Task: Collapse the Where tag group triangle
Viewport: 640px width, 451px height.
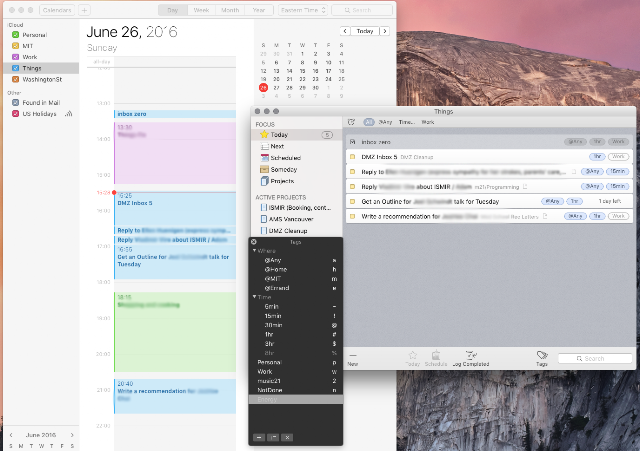Action: click(x=254, y=251)
